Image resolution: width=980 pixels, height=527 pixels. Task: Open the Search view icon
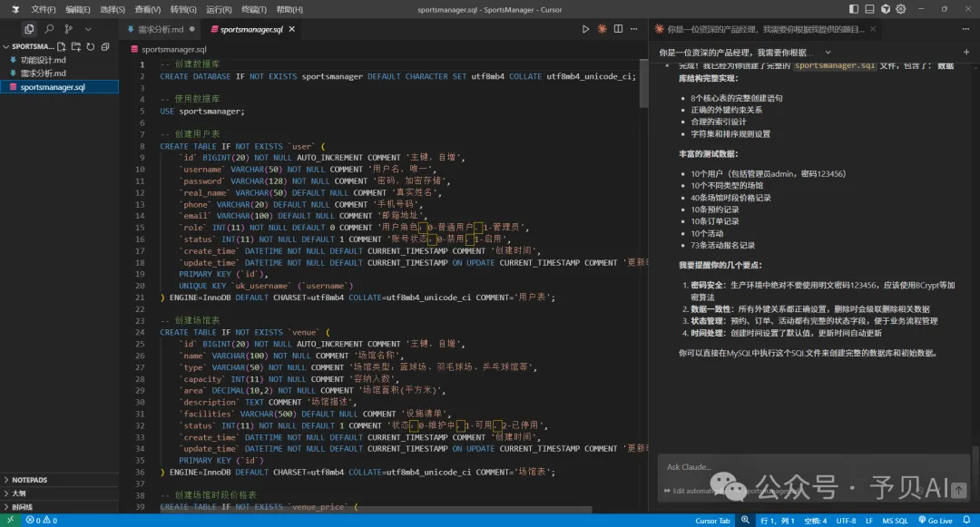[x=49, y=29]
